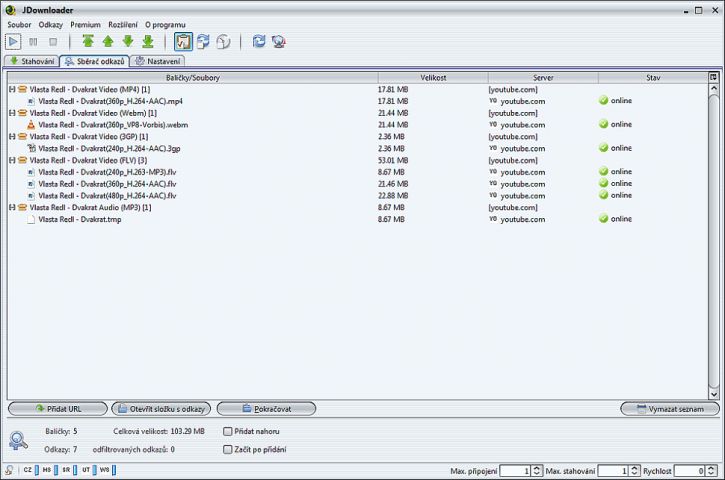
Task: Adjust the Rychlost spinner arrows
Action: point(711,471)
